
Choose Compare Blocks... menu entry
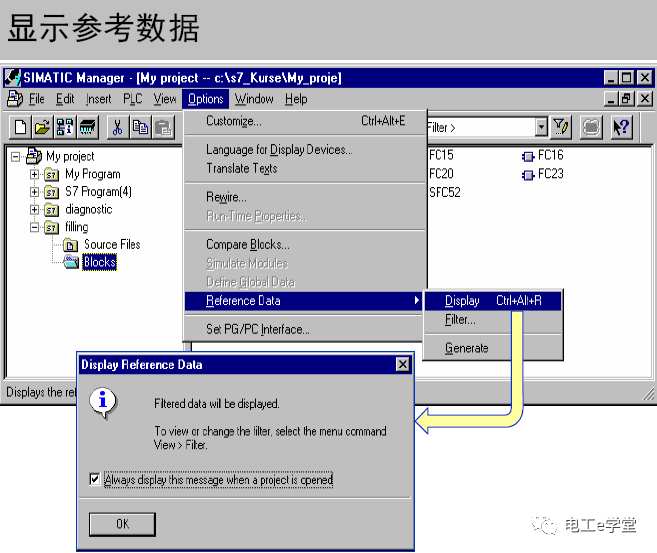point(305,244)
